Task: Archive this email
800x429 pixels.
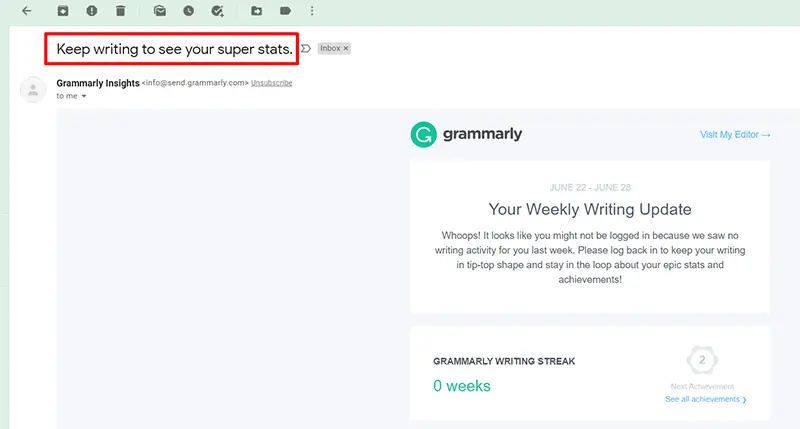Action: click(63, 11)
